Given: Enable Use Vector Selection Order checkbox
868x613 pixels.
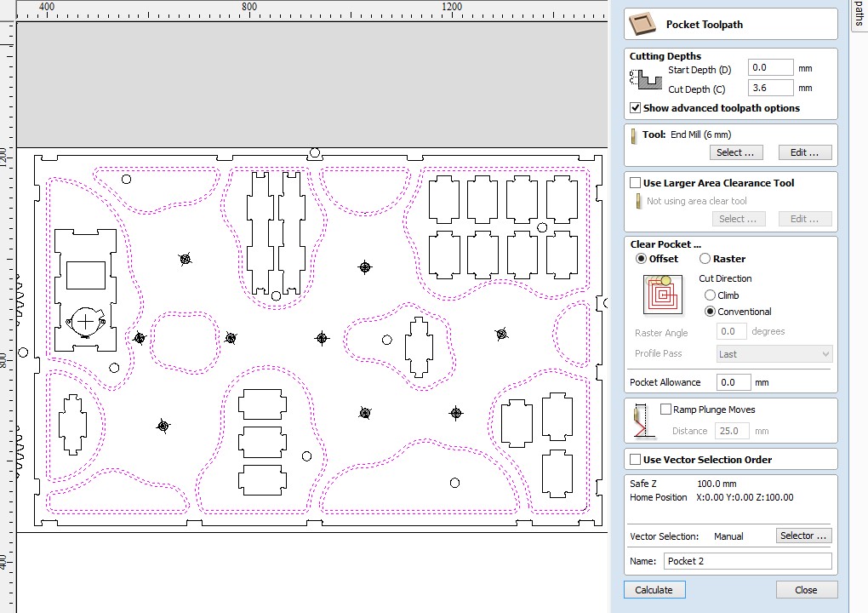Looking at the screenshot, I should (x=636, y=460).
